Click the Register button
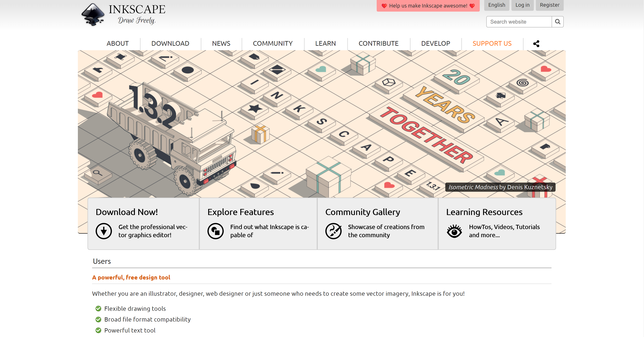 click(x=549, y=5)
